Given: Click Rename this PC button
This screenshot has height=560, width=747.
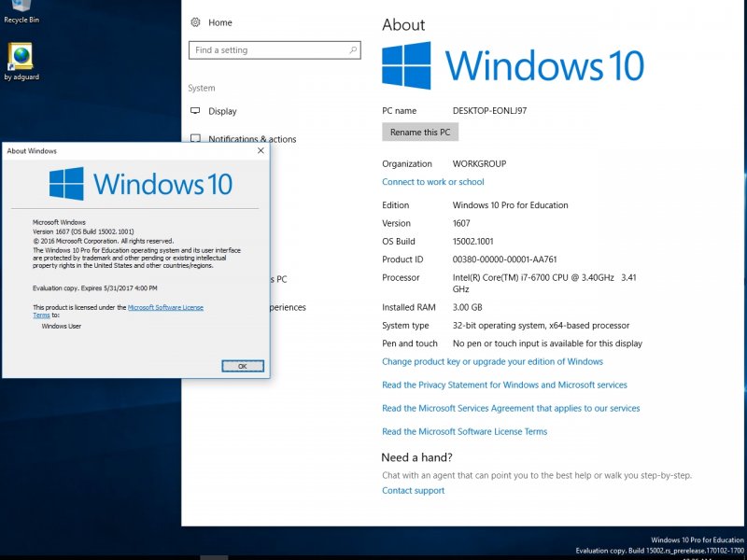Looking at the screenshot, I should 420,132.
